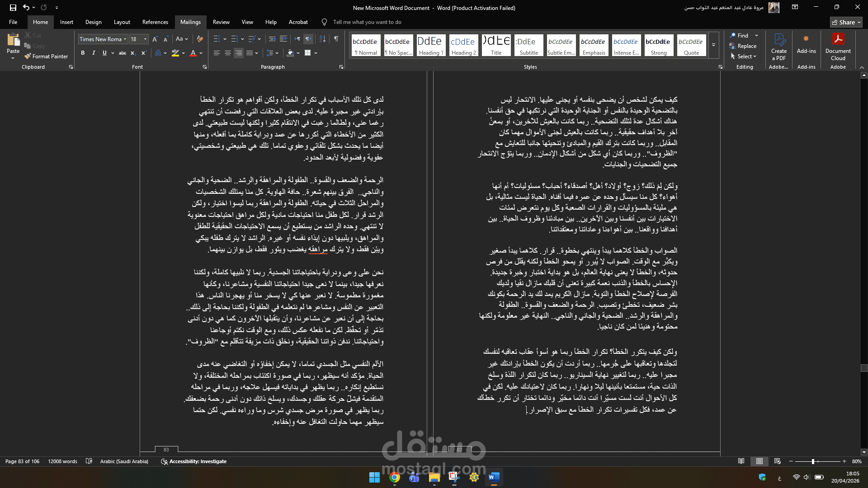
Task: Center align the paragraph text
Action: pyautogui.click(x=228, y=53)
